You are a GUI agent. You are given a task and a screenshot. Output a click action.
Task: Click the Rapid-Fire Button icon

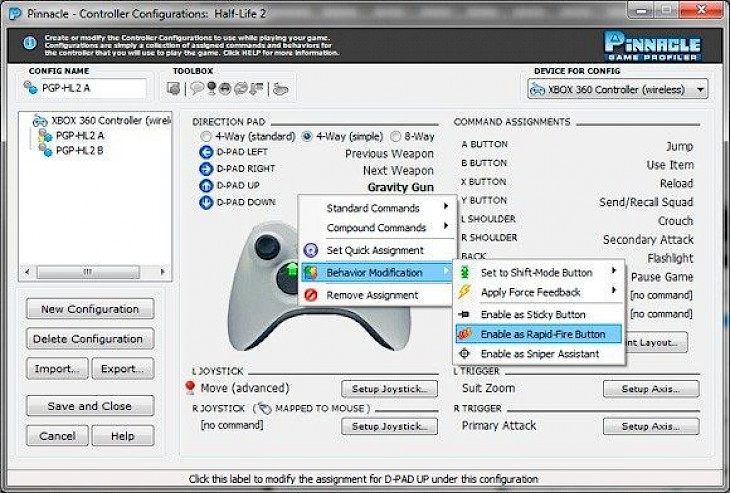point(465,334)
